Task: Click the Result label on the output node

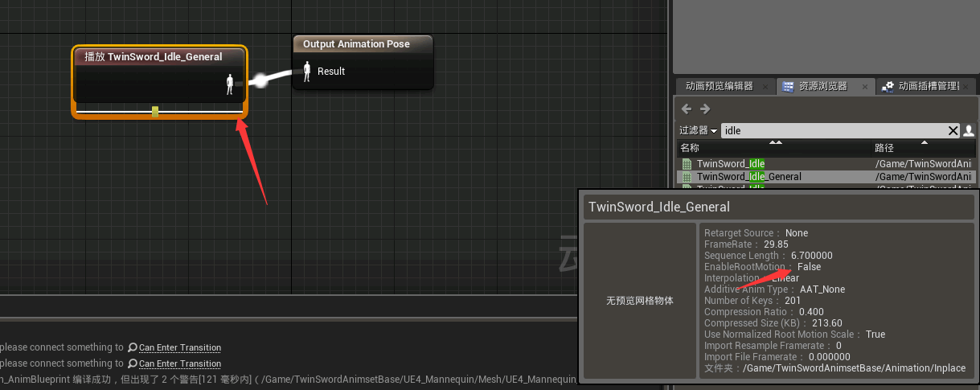Action: (x=331, y=72)
